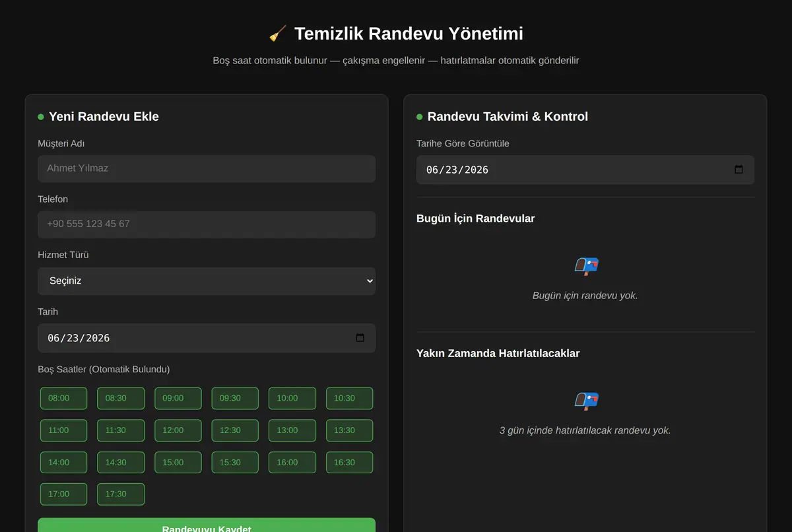The image size is (792, 532).
Task: Click the broom icon in the page title
Action: tap(278, 34)
